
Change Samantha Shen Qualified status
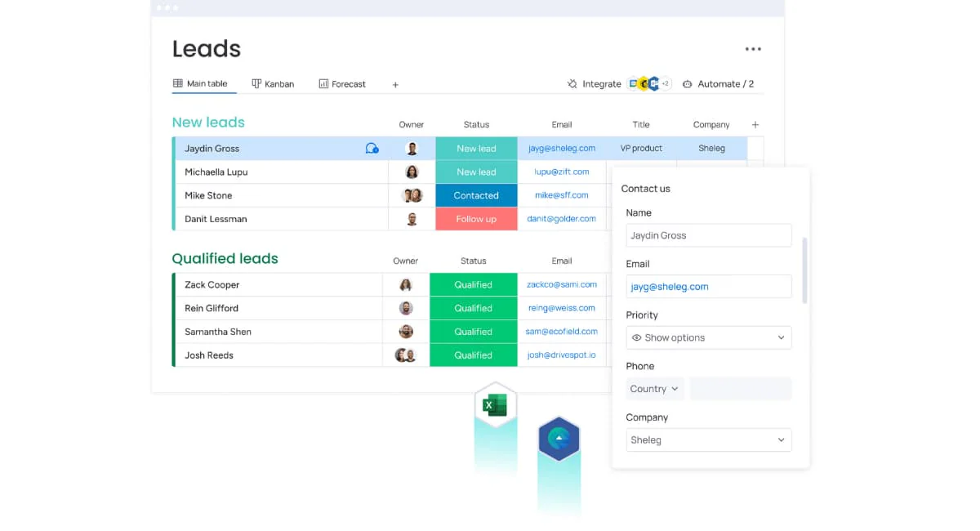pos(474,332)
